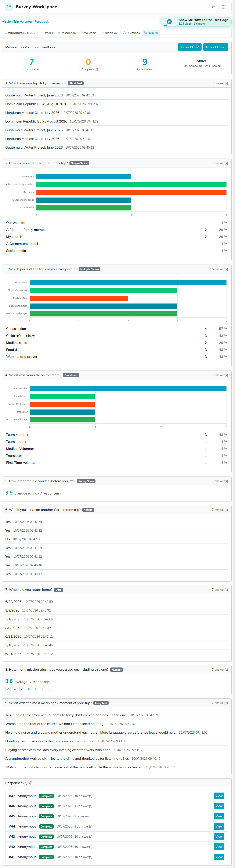Open the apps grid icon in header
This screenshot has height=868, width=235.
click(224, 6)
